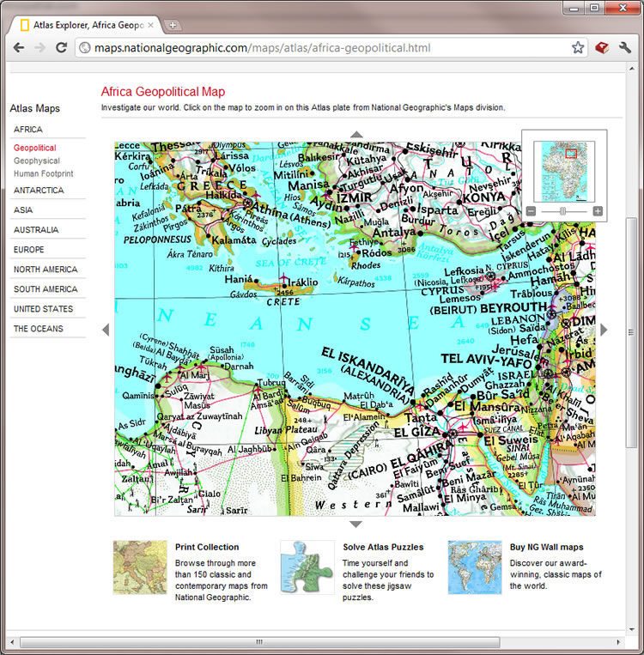Maximize the browser window
644x655 pixels.
tap(594, 8)
